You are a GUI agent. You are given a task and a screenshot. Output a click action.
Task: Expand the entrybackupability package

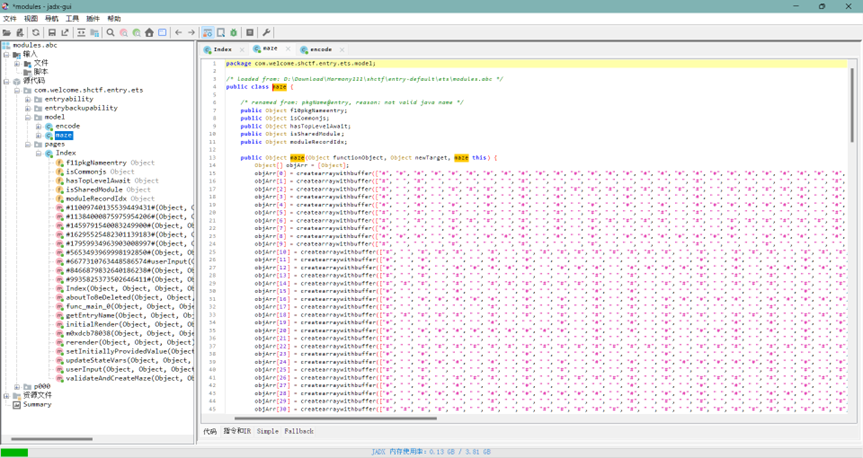tap(28, 108)
